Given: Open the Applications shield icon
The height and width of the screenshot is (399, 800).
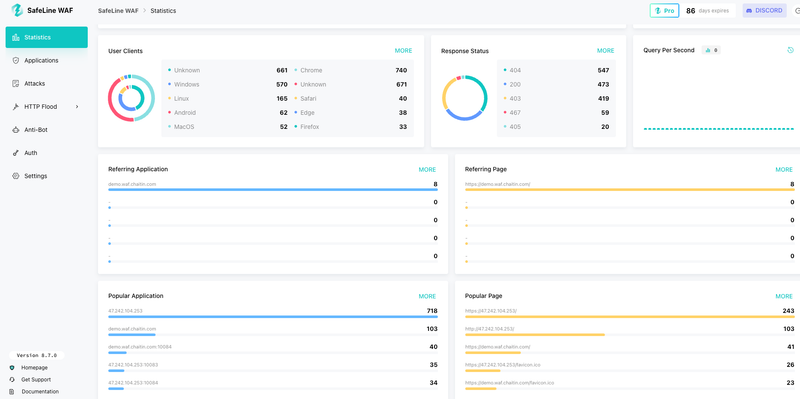Looking at the screenshot, I should point(15,60).
